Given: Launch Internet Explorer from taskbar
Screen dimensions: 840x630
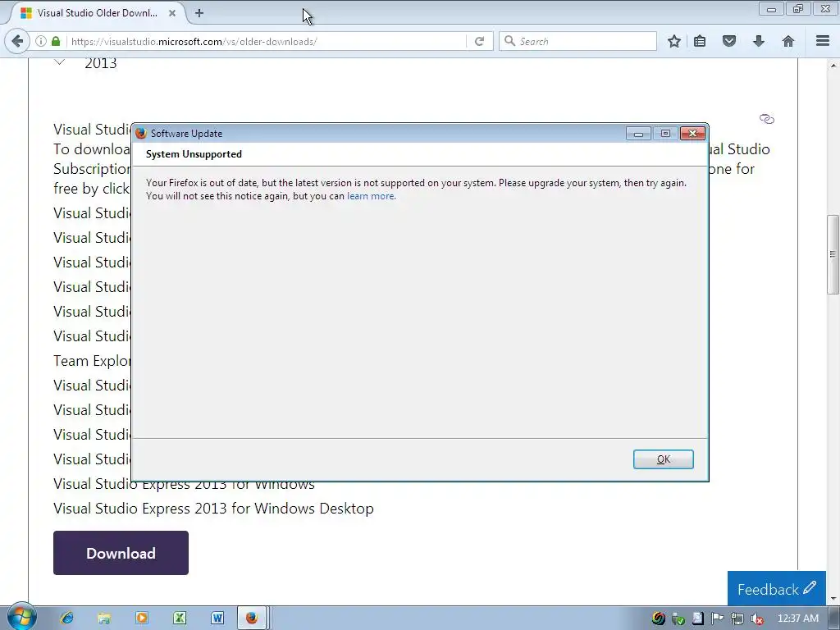Looking at the screenshot, I should coord(67,618).
